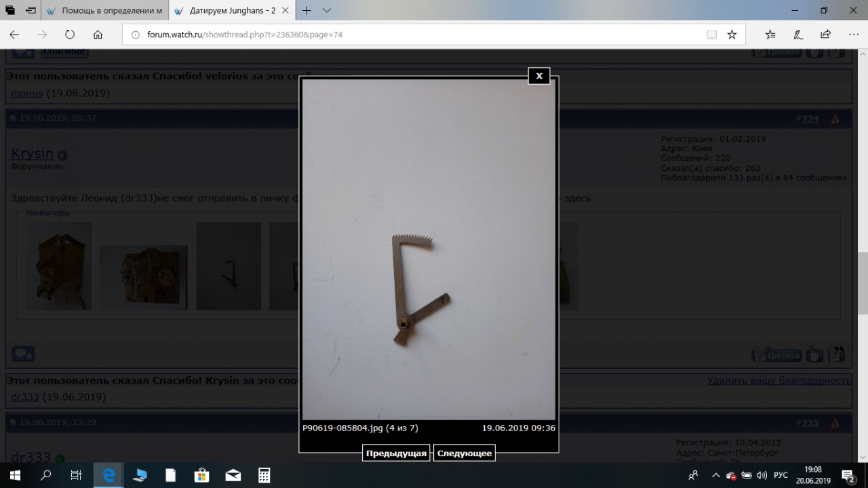Open post number 734 permalink
This screenshot has height=488, width=868.
(x=810, y=119)
